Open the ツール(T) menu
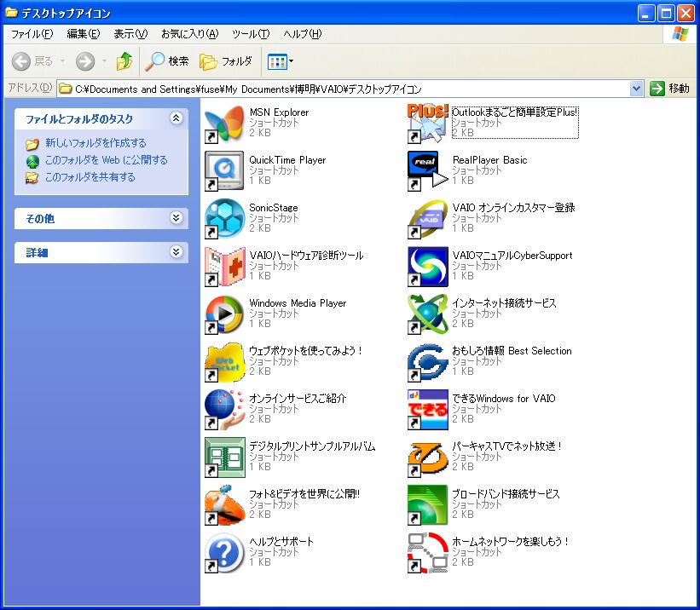This screenshot has width=700, height=610. (x=251, y=34)
